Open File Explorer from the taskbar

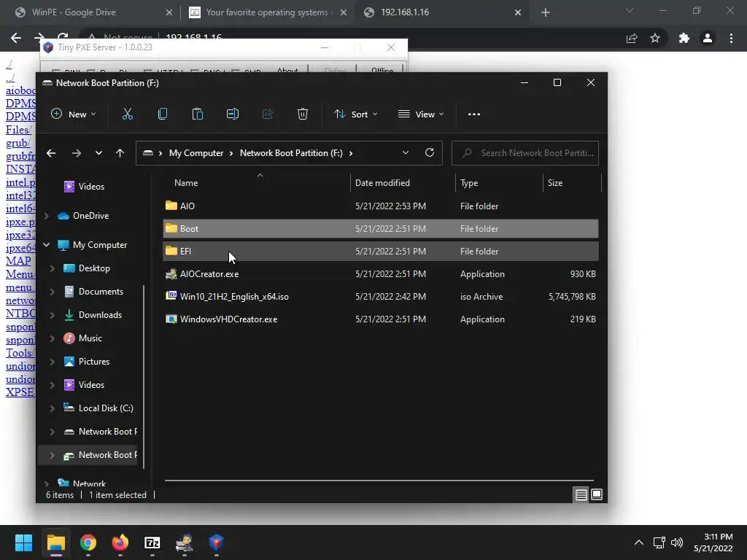click(55, 542)
